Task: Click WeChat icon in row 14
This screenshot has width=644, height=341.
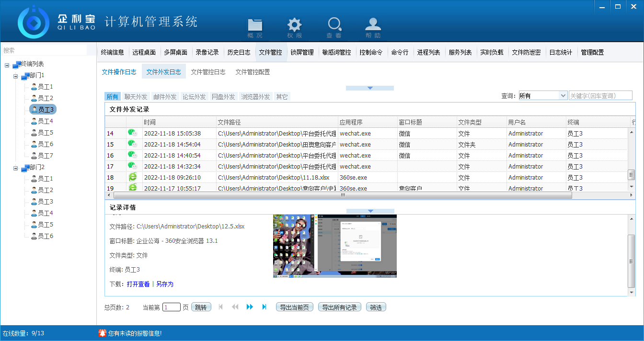Action: pos(132,133)
